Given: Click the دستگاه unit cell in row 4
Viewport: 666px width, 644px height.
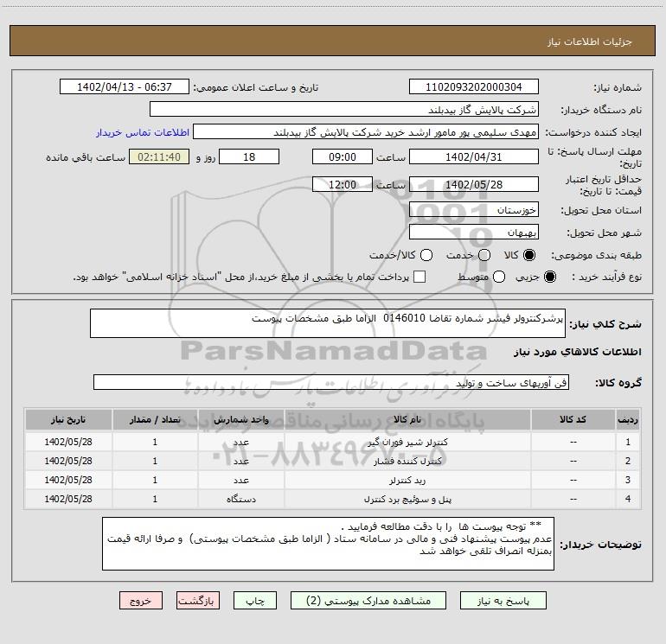Looking at the screenshot, I should (x=240, y=500).
